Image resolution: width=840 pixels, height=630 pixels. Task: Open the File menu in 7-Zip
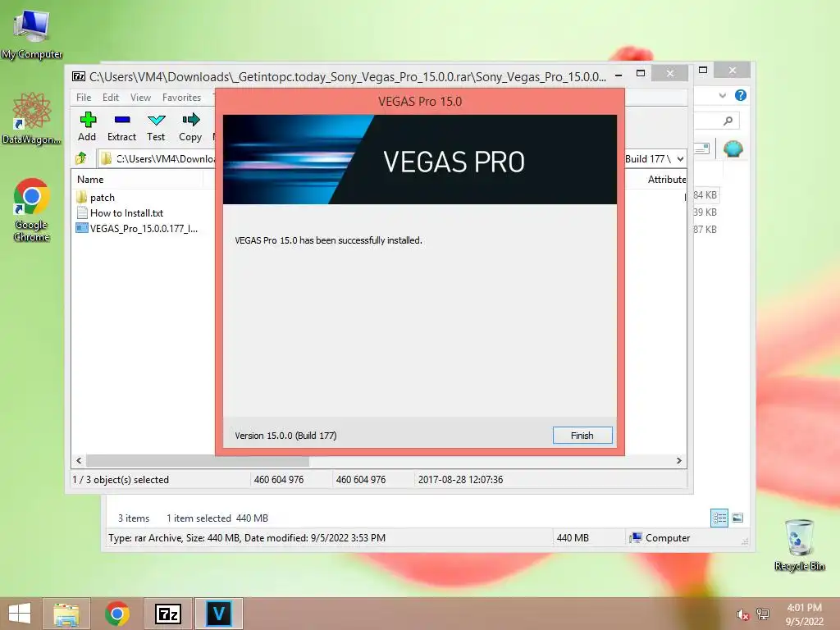coord(84,98)
